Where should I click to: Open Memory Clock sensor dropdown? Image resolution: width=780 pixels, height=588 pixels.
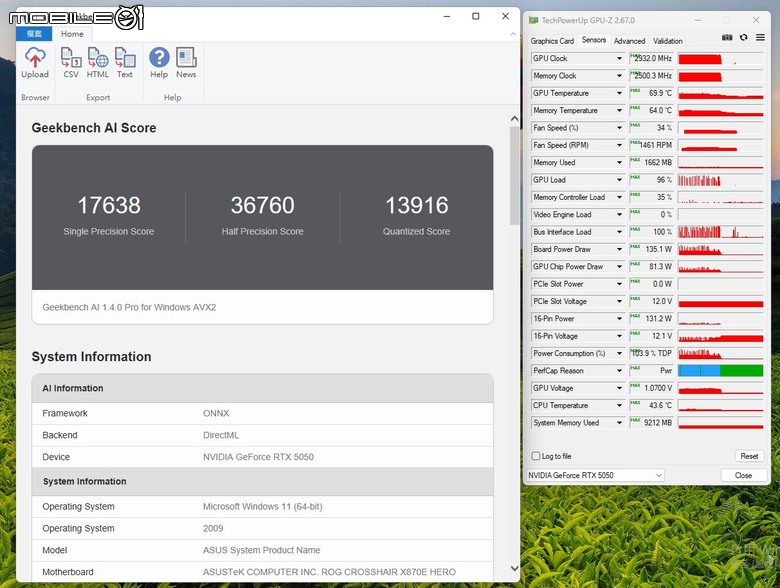(619, 76)
